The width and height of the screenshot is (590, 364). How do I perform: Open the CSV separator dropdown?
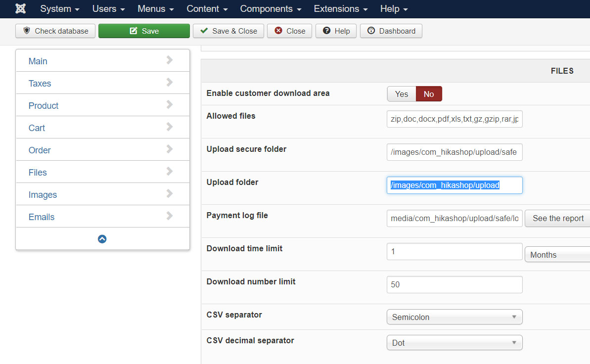tap(454, 317)
